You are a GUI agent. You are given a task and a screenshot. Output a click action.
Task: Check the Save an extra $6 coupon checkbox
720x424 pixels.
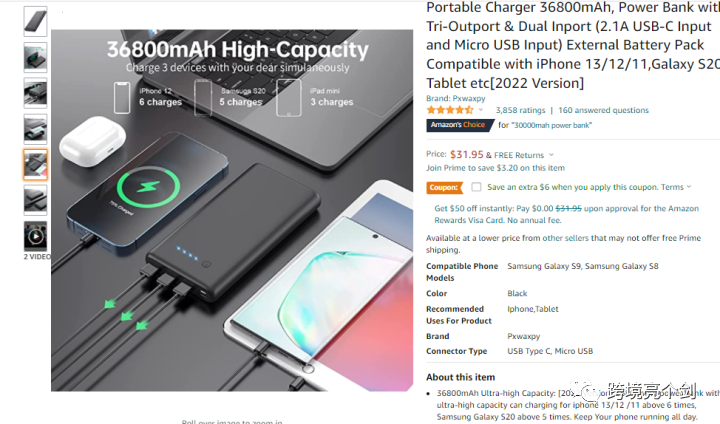coord(476,187)
